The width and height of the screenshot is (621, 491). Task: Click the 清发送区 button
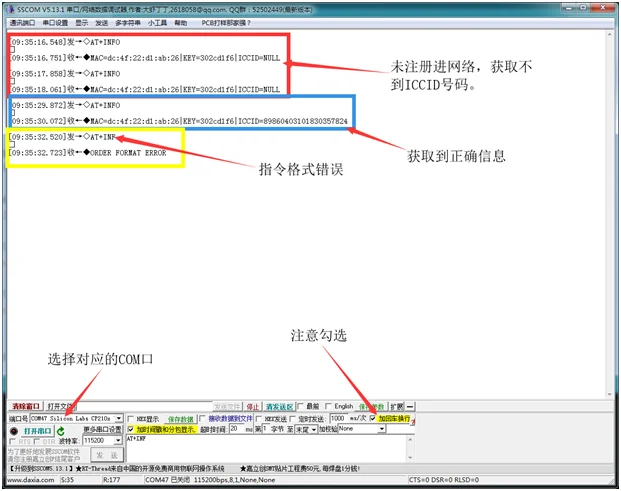click(279, 407)
